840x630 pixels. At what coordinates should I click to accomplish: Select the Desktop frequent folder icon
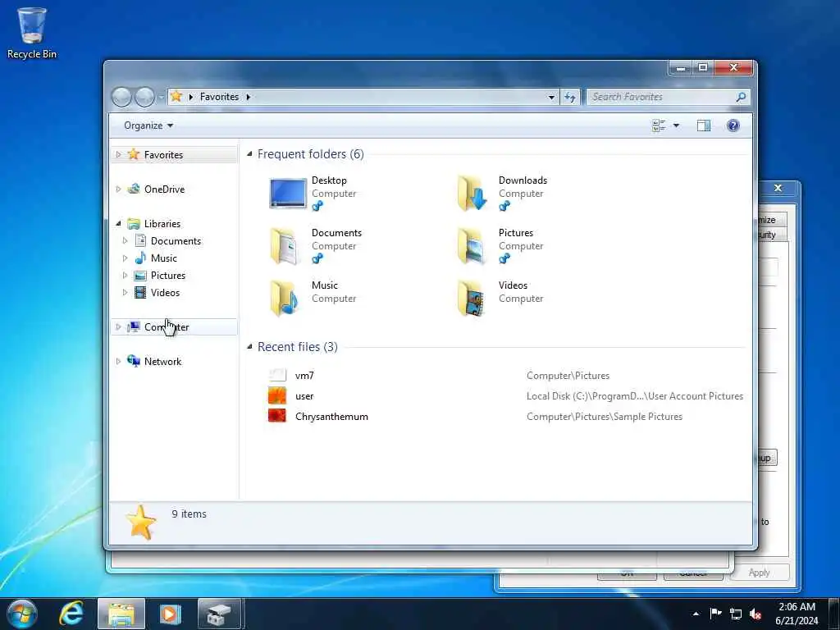288,193
